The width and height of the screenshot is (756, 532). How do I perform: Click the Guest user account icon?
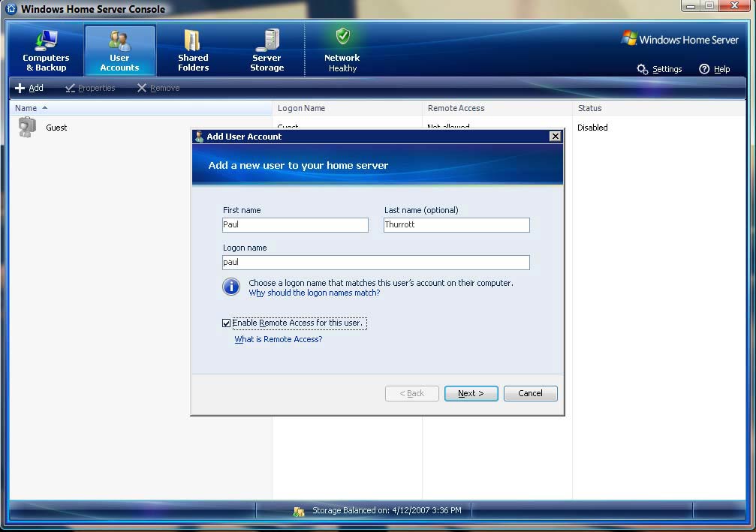(27, 128)
